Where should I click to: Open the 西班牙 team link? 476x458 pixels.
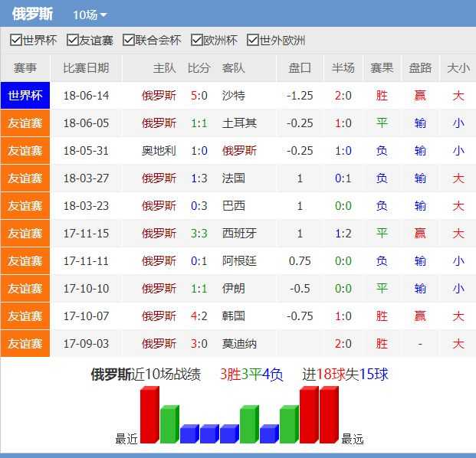239,234
